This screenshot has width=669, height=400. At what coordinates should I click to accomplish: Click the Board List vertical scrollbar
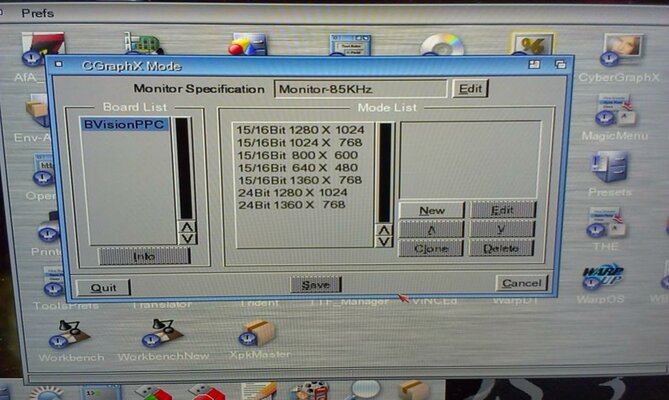(x=184, y=168)
